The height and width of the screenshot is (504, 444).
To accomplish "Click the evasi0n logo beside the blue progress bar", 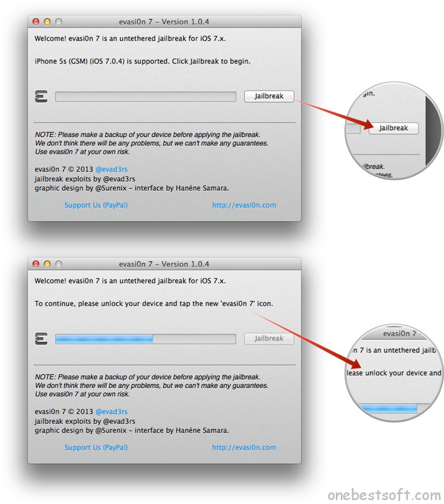I will [41, 339].
